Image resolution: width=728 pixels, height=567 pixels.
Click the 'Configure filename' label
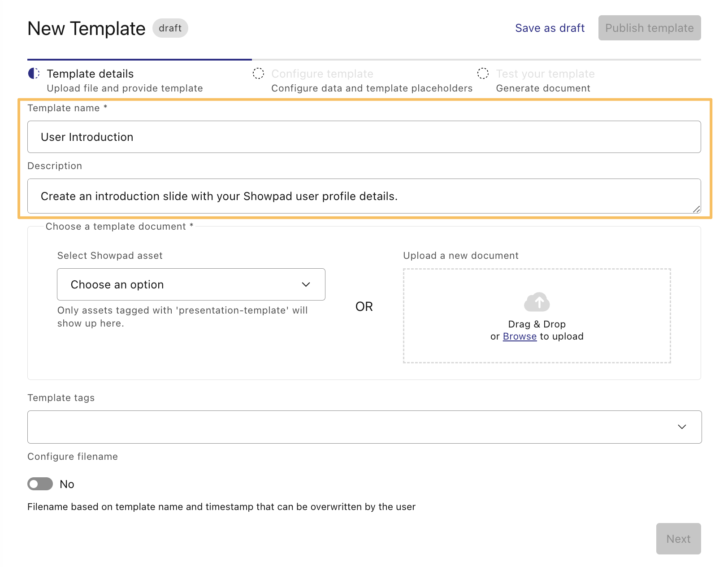click(73, 457)
